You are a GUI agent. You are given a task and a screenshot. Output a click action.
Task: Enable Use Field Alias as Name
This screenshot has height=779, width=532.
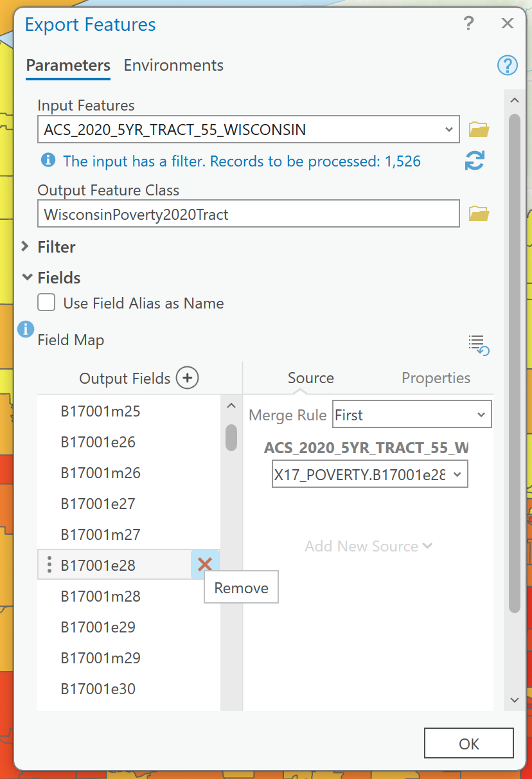[x=46, y=303]
